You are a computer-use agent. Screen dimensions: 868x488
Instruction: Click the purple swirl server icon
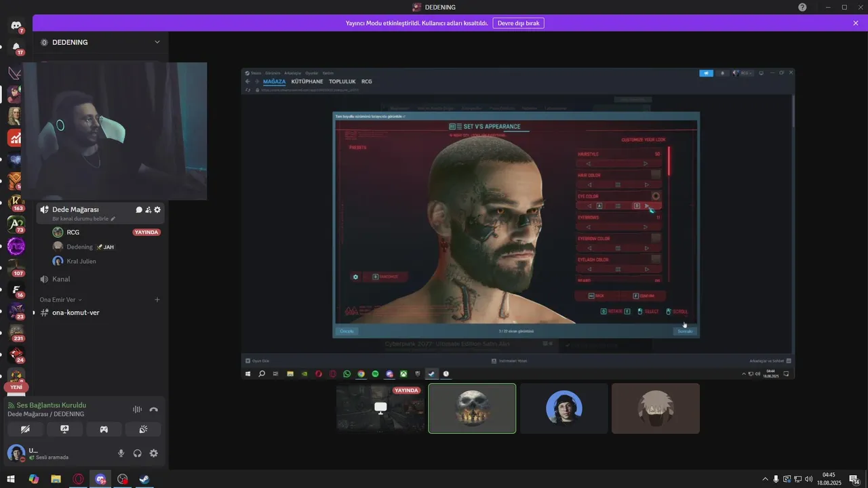(x=16, y=246)
